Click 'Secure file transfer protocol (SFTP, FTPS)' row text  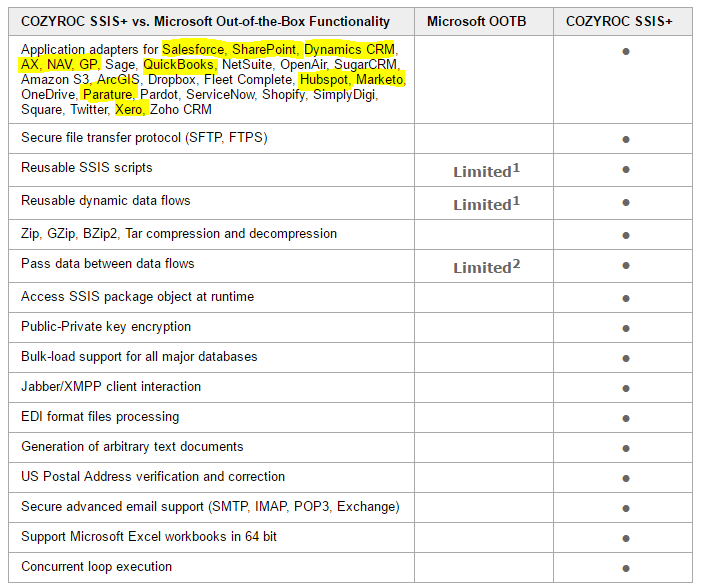pos(144,138)
